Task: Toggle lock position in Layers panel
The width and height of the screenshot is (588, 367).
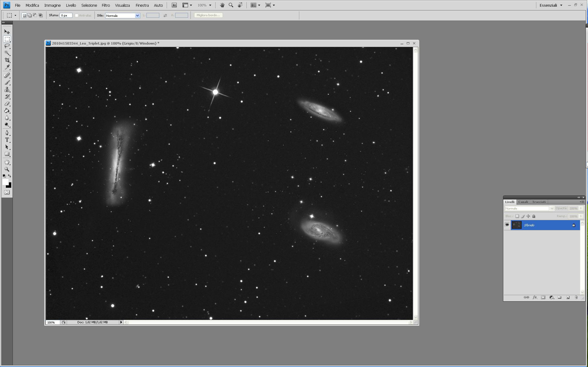Action: pyautogui.click(x=528, y=216)
